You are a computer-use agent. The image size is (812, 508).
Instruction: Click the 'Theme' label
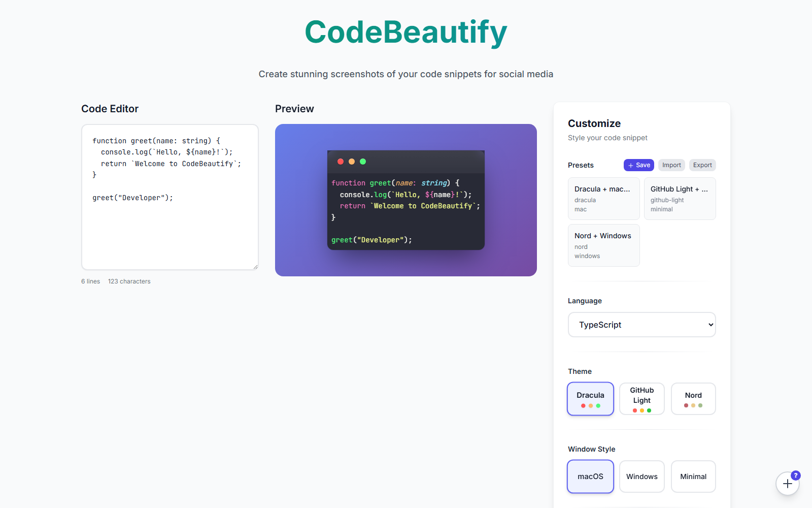pyautogui.click(x=580, y=371)
